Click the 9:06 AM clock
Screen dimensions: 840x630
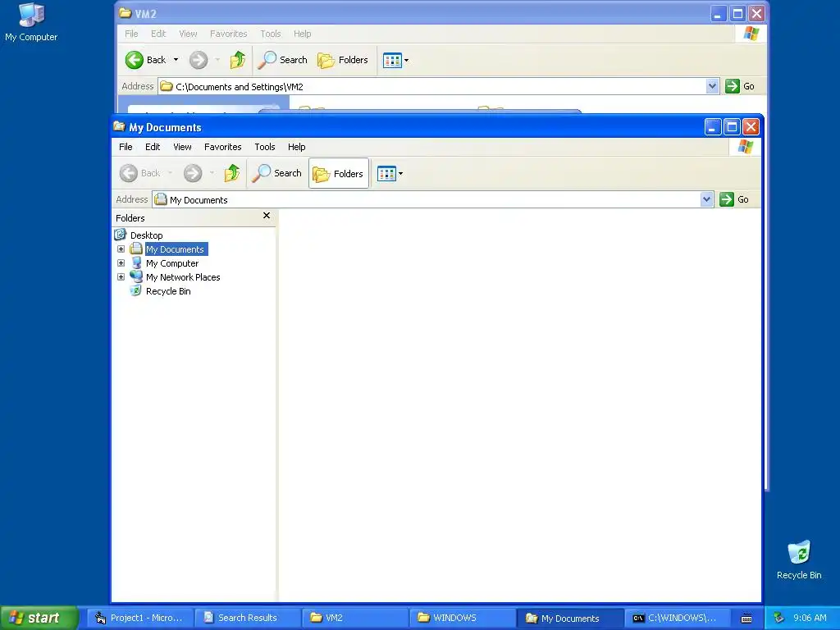coord(810,618)
